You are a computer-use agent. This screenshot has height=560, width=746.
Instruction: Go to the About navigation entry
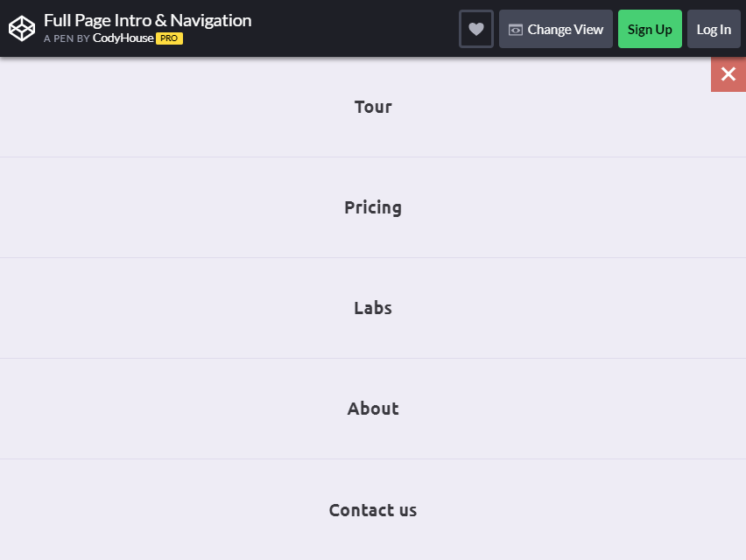(x=373, y=409)
